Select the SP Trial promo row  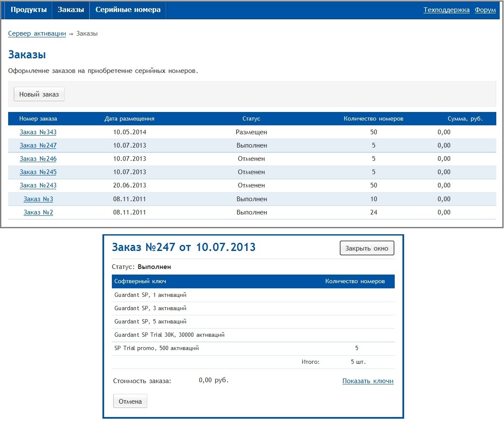pyautogui.click(x=156, y=348)
